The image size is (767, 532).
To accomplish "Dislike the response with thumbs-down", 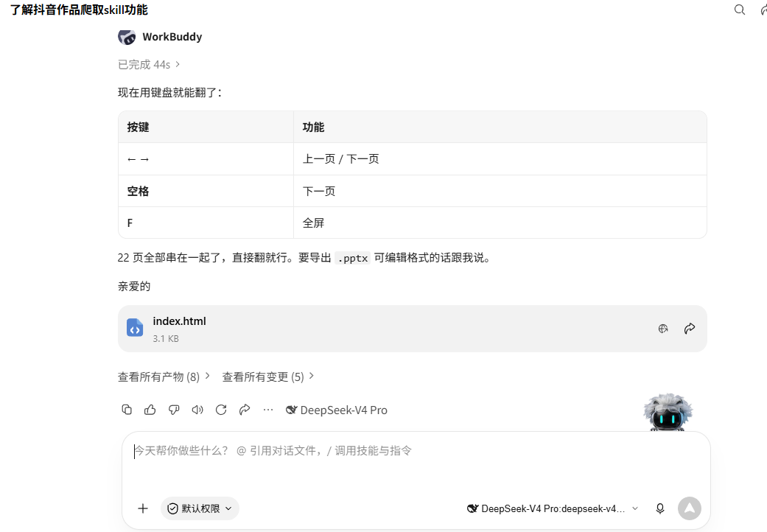I will click(x=174, y=410).
